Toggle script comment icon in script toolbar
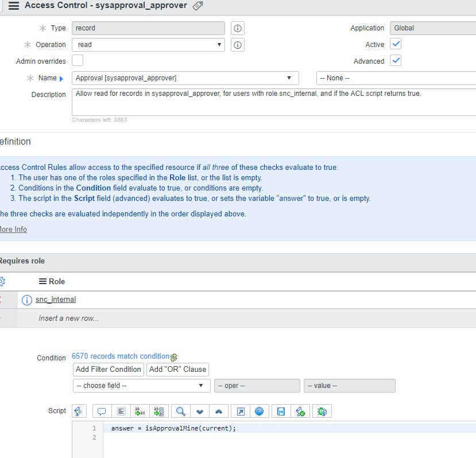Screen dimensions: 476x458 [102, 411]
